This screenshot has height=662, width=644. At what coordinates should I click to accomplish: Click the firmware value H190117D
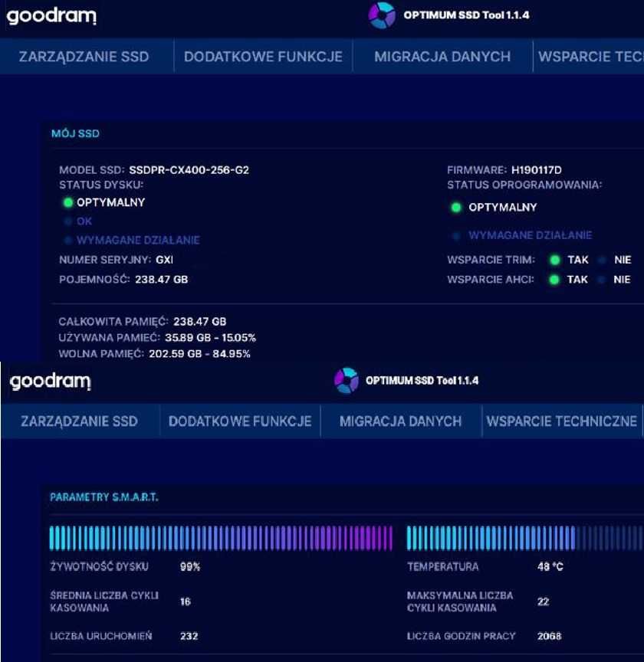536,170
